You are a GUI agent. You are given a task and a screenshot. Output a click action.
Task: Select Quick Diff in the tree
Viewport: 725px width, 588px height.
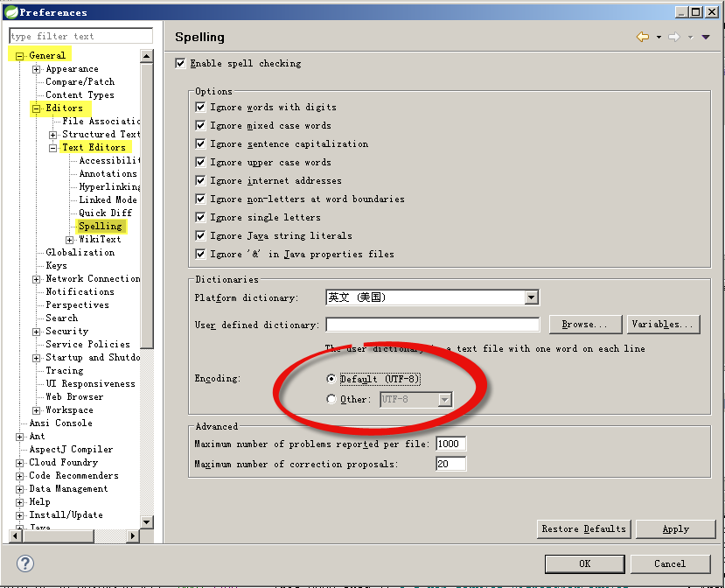(x=105, y=213)
